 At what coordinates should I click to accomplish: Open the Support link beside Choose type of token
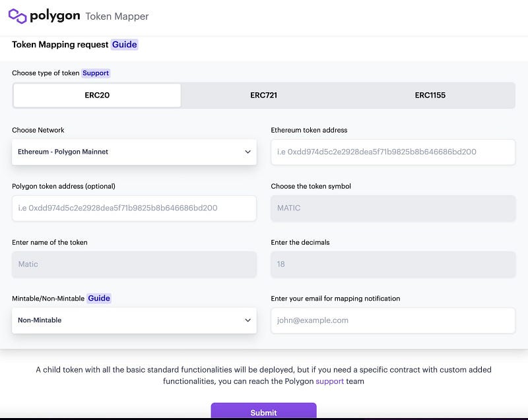point(96,73)
